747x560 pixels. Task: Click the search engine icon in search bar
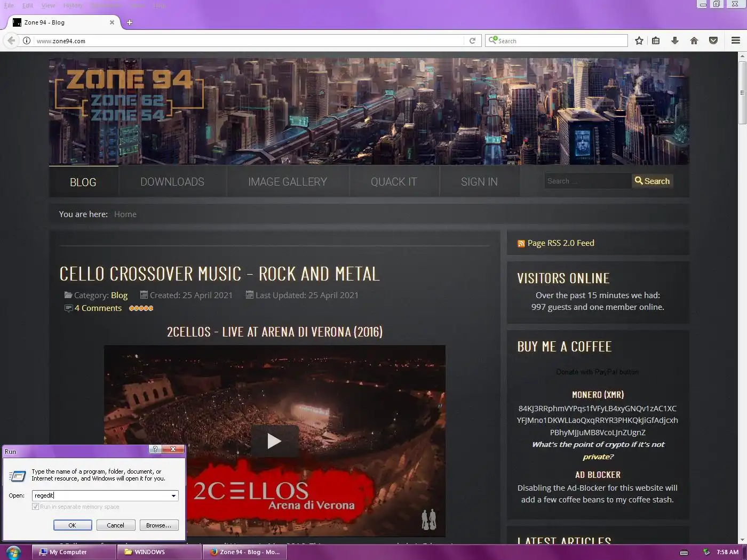pyautogui.click(x=493, y=41)
